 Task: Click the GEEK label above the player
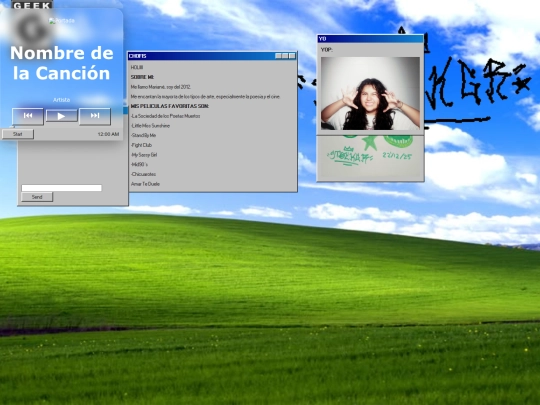(32, 5)
